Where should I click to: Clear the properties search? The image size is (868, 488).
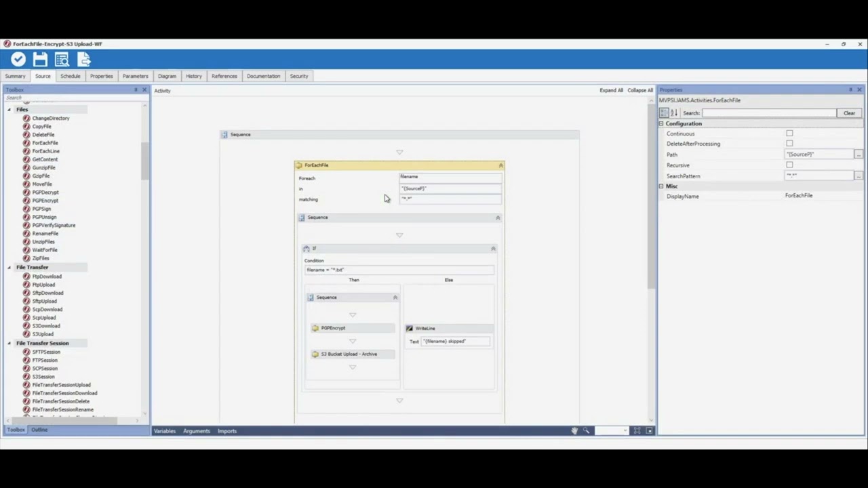tap(849, 113)
